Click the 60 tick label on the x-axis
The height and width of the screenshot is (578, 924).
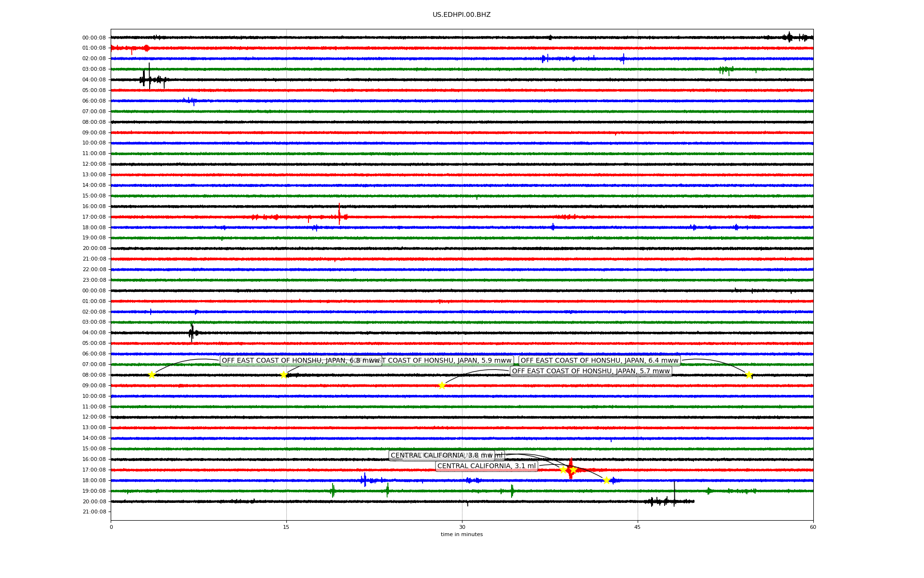813,527
